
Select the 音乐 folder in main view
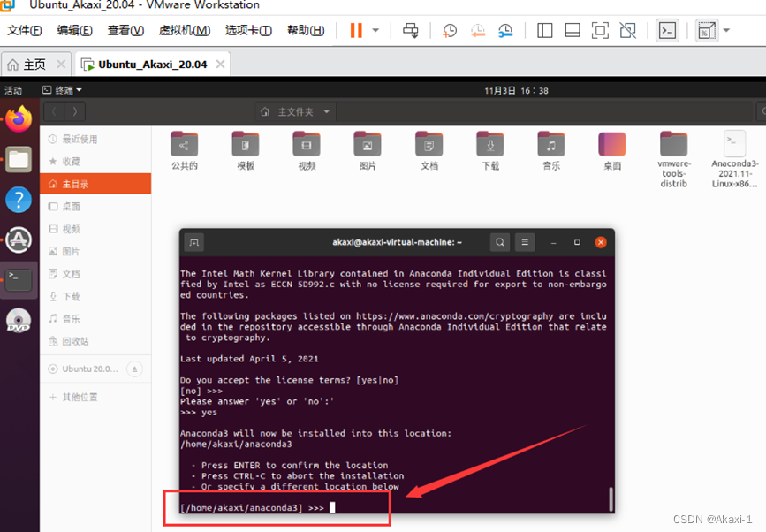(551, 151)
